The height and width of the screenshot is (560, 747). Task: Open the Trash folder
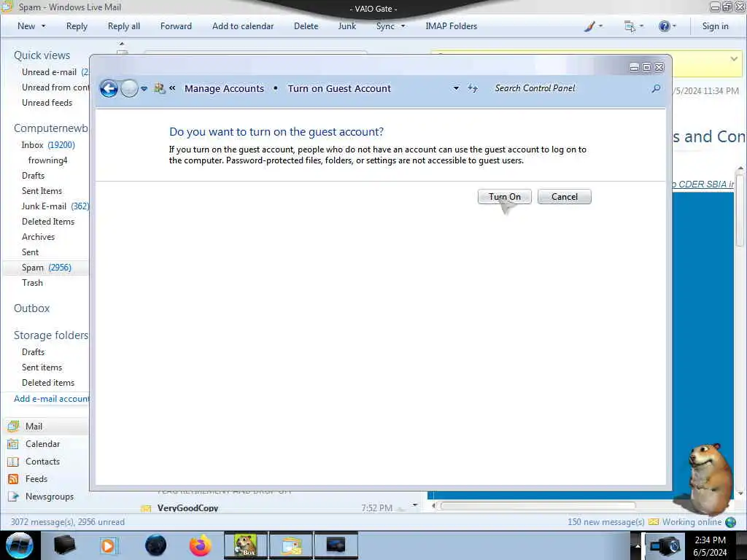click(32, 283)
